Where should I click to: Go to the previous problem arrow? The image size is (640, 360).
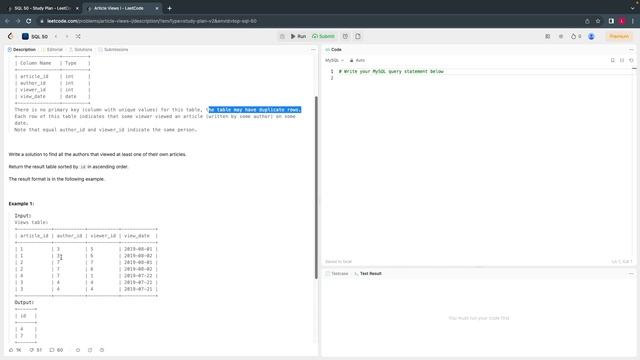coord(56,36)
